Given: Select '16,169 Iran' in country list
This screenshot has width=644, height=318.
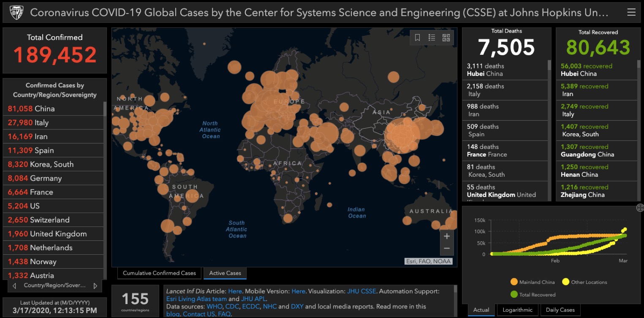Looking at the screenshot, I should [53, 136].
